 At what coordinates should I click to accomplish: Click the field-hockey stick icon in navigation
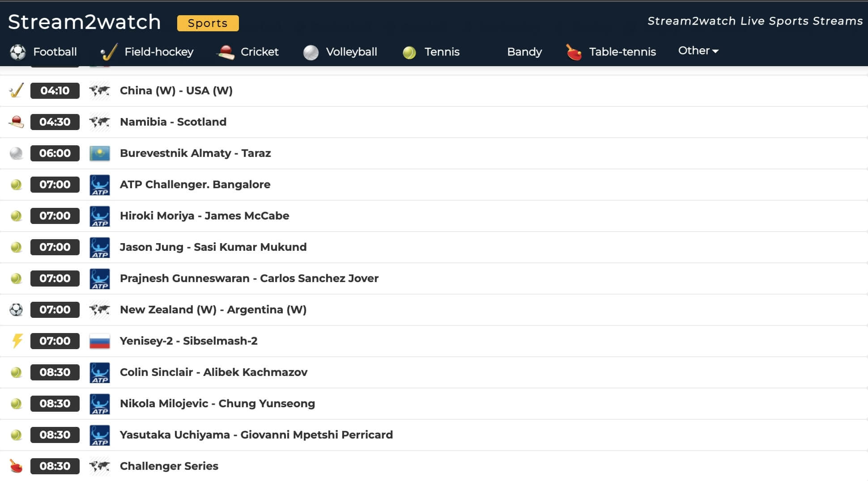click(109, 52)
